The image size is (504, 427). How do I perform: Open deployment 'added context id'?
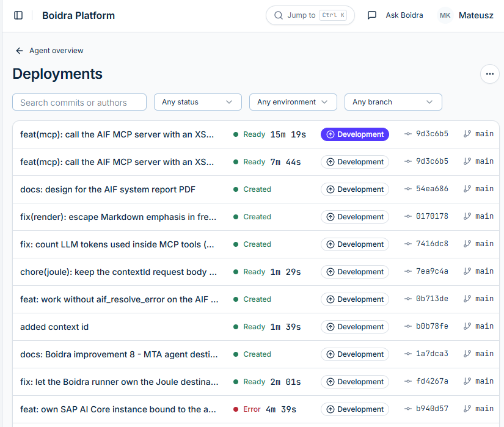point(54,327)
